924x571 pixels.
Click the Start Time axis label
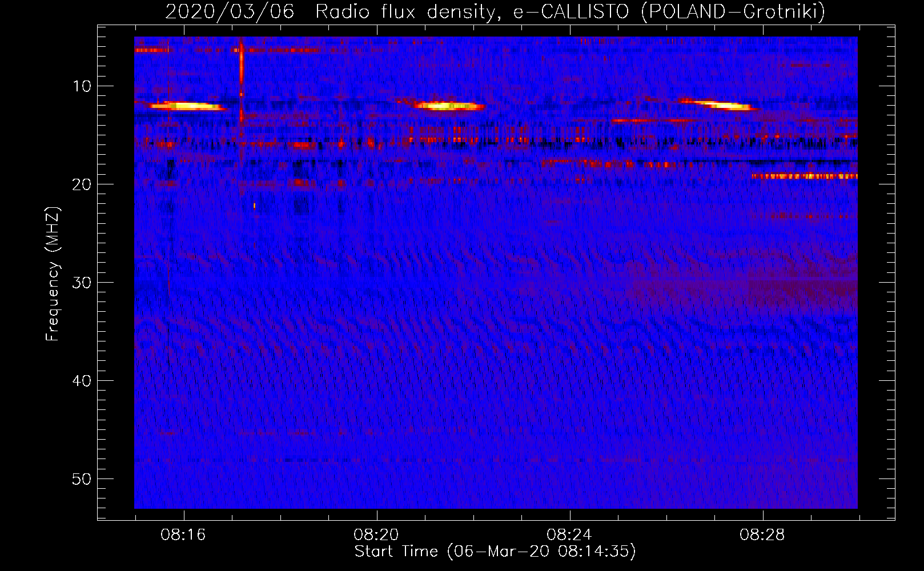(495, 552)
